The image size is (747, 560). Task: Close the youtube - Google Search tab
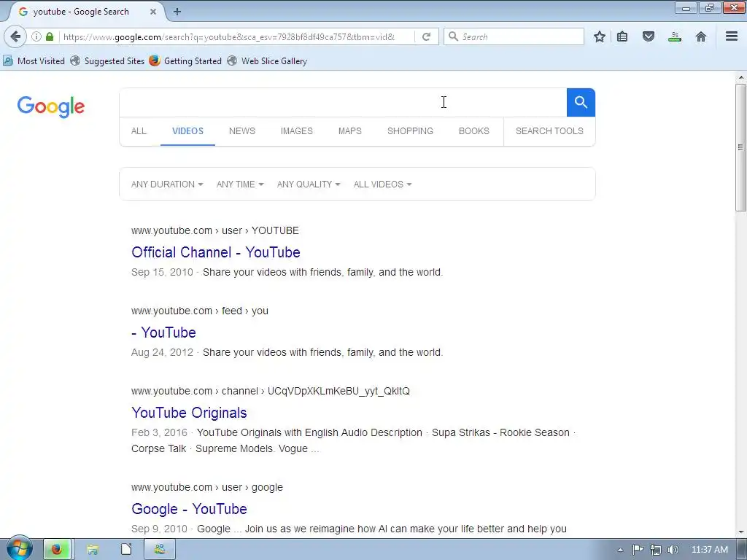(153, 12)
